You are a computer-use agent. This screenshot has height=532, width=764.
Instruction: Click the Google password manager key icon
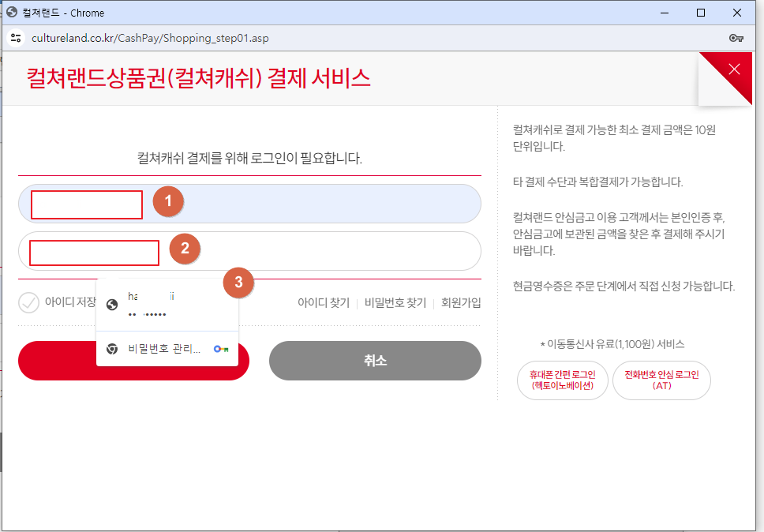pyautogui.click(x=221, y=349)
